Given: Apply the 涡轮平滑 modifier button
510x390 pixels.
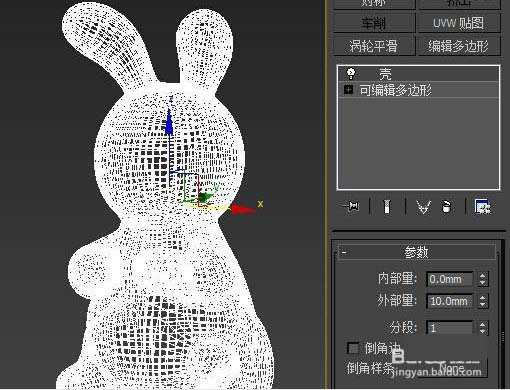Looking at the screenshot, I should 374,46.
